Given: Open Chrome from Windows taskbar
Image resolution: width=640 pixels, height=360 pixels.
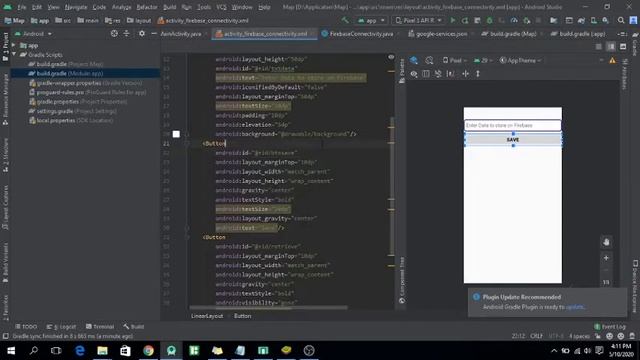Looking at the screenshot, I should [149, 350].
